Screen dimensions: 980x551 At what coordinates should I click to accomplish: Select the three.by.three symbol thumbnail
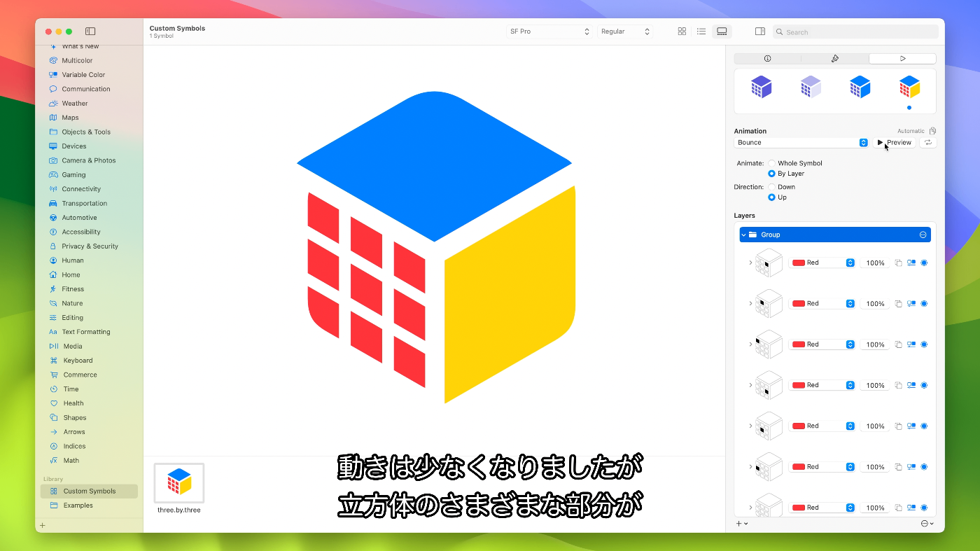click(x=179, y=483)
